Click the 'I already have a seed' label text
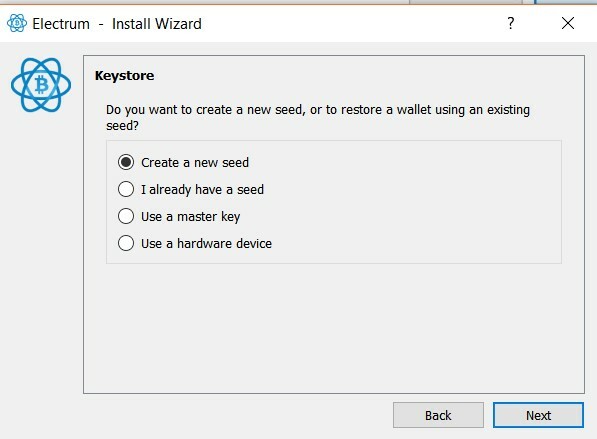The height and width of the screenshot is (439, 597). pos(202,190)
